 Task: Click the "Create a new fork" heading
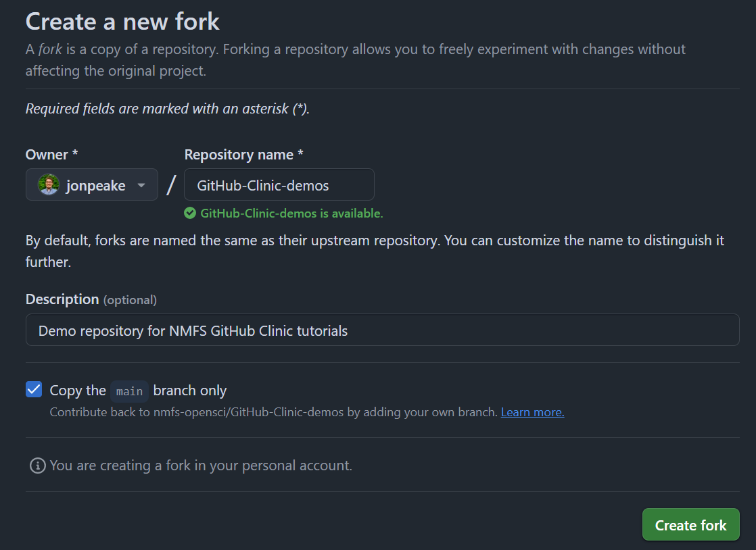click(122, 21)
